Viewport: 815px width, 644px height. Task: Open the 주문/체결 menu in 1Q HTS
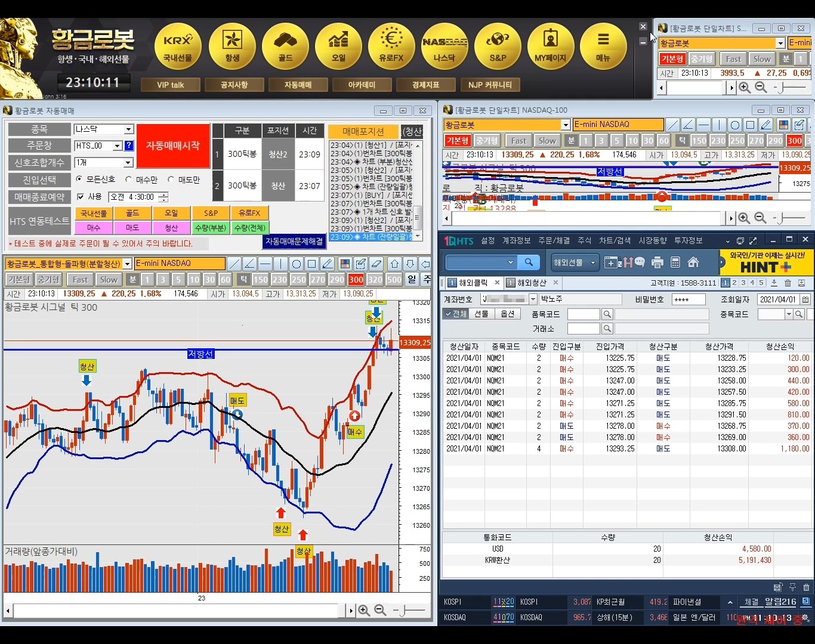click(554, 240)
